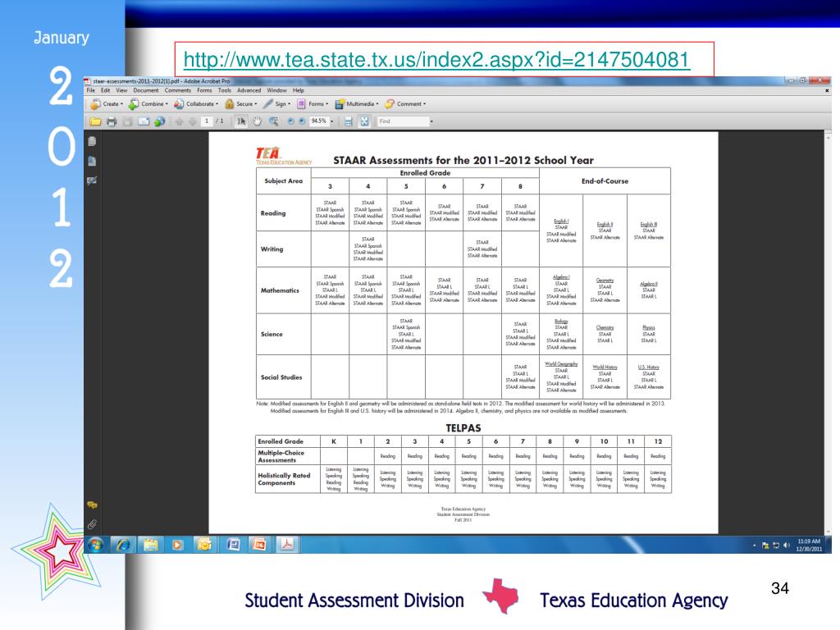Click the Email envelope icon

tap(144, 121)
